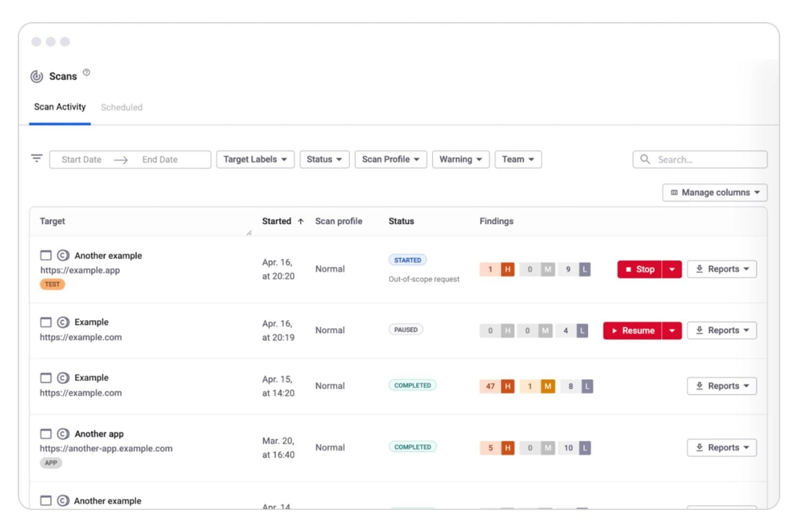Open Reports dropdown for Example at 14:20
The height and width of the screenshot is (532, 798).
(721, 386)
